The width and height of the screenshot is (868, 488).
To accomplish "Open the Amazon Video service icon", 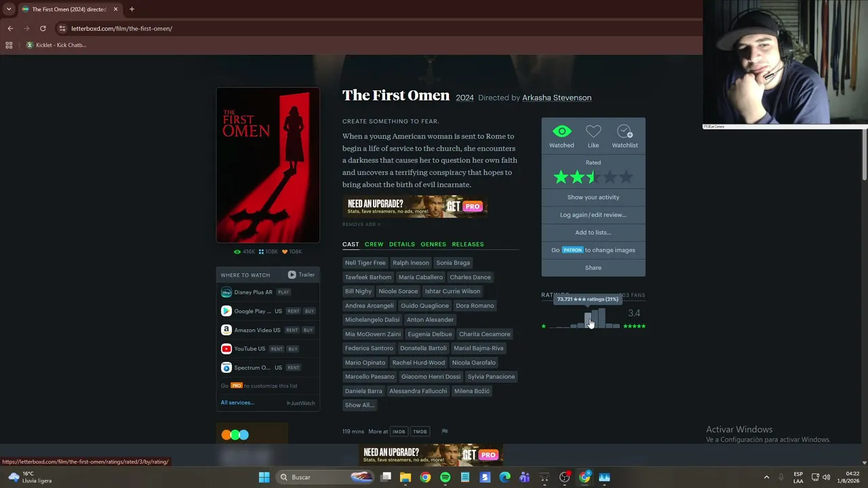I will point(226,330).
